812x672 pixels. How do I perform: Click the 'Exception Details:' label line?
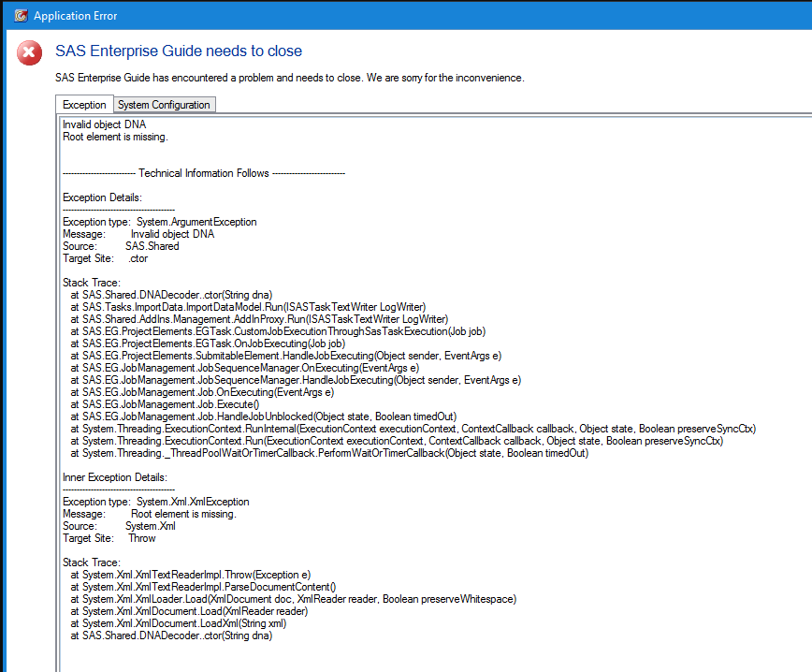pyautogui.click(x=102, y=197)
